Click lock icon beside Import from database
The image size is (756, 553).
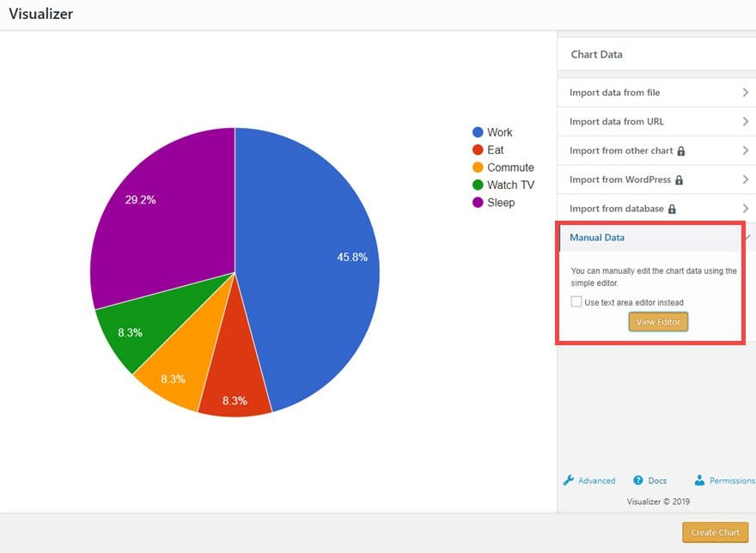pos(672,209)
